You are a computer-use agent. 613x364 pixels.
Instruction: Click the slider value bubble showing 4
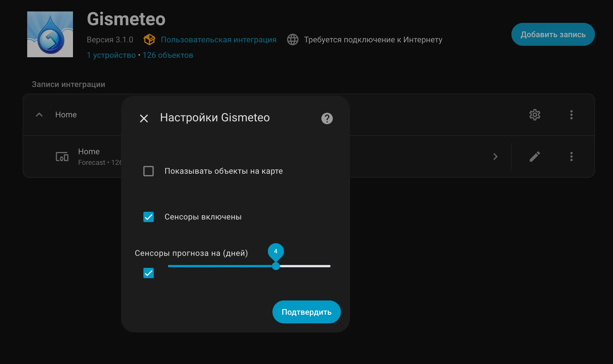(276, 252)
